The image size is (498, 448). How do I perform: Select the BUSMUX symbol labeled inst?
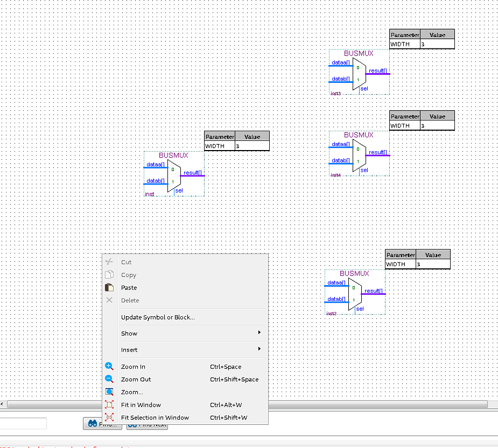tap(174, 174)
